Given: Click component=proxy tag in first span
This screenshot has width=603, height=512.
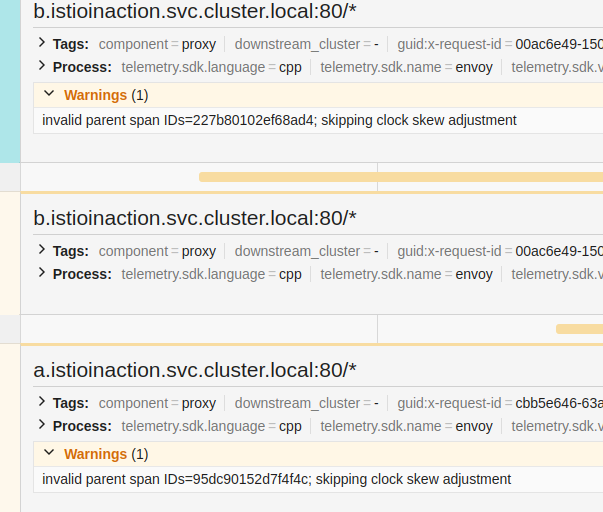Looking at the screenshot, I should (x=157, y=44).
